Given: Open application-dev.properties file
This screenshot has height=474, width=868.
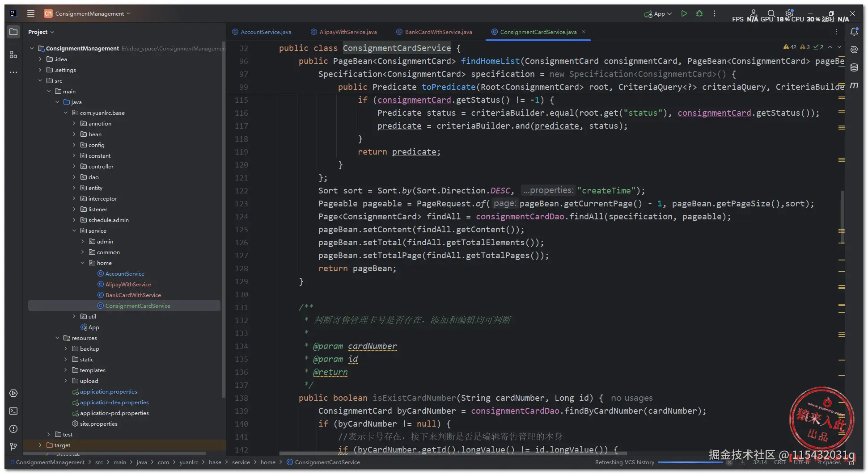Looking at the screenshot, I should [110, 402].
